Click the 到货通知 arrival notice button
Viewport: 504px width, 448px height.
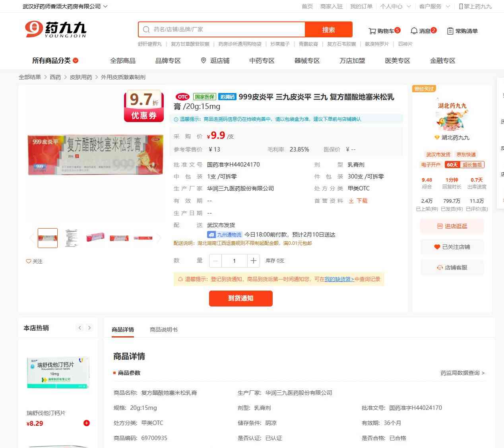[241, 299]
